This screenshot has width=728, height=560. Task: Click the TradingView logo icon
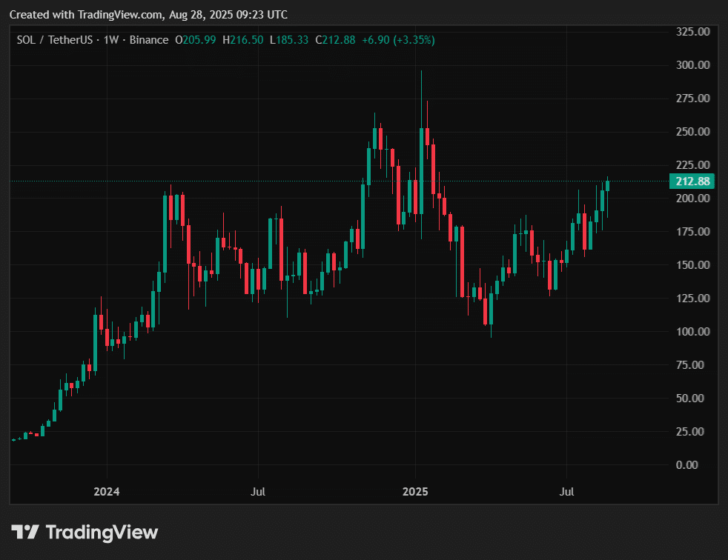click(x=24, y=532)
